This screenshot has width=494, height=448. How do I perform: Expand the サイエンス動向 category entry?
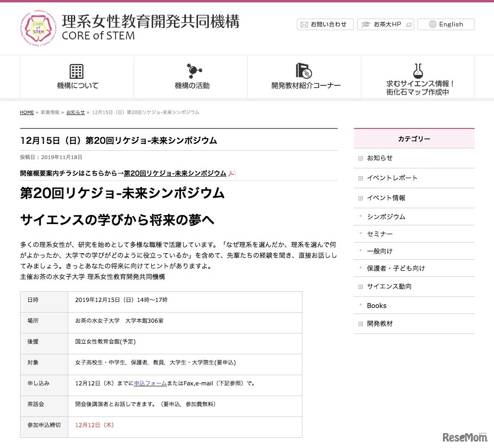pyautogui.click(x=361, y=287)
